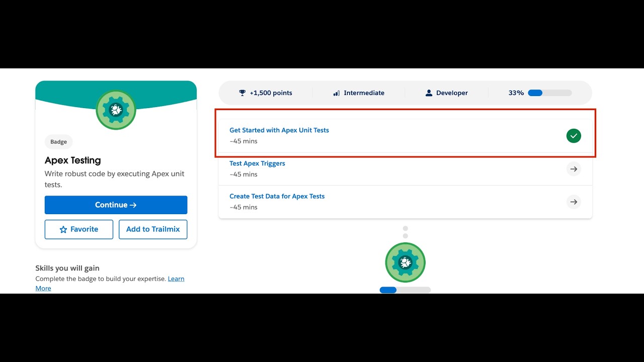Mark the module as Favorite
Screen dimensions: 644x362
(79, 229)
